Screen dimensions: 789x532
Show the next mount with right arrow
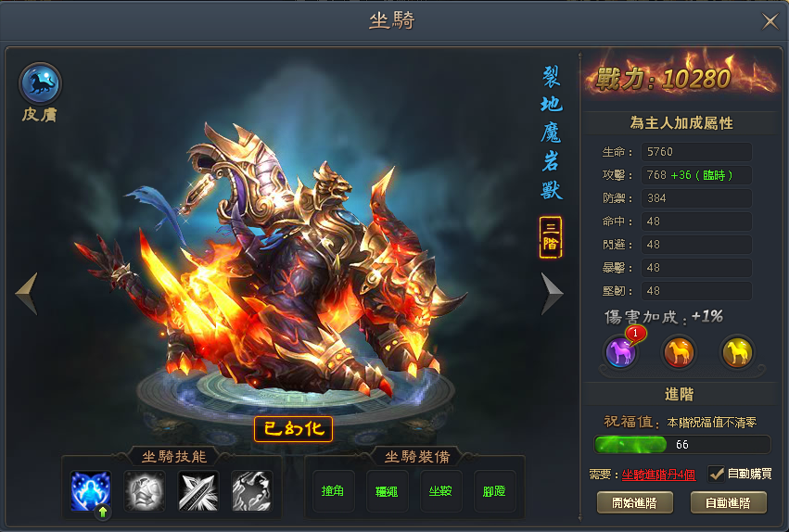point(552,294)
